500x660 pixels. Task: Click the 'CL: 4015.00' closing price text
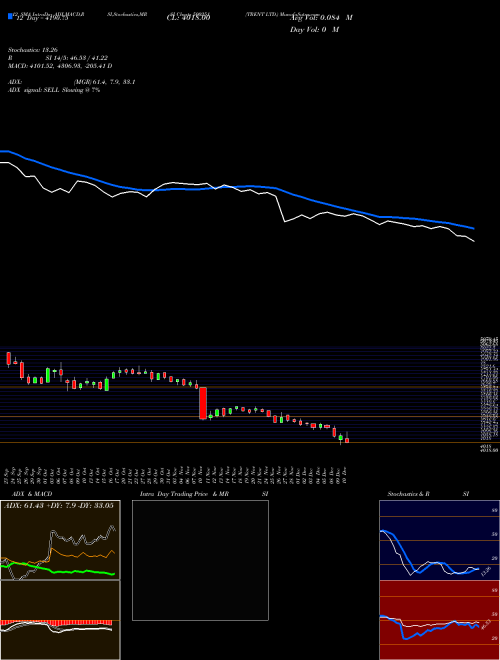point(188,18)
